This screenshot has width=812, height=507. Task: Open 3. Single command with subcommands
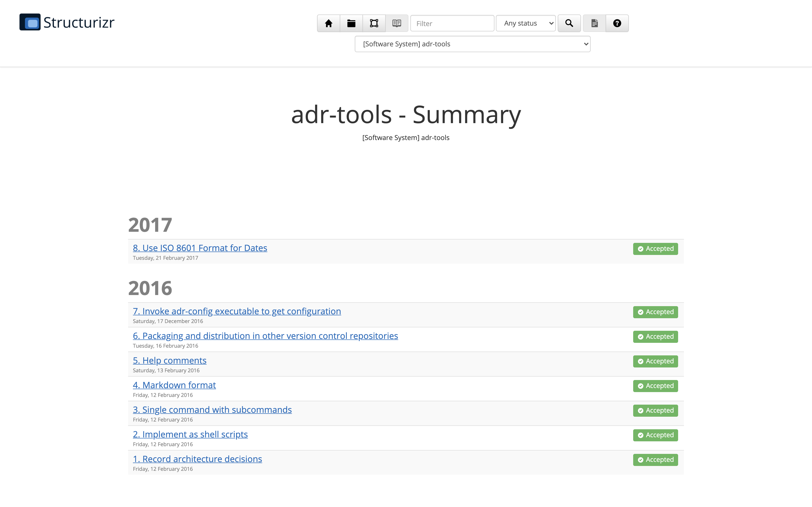pyautogui.click(x=212, y=409)
